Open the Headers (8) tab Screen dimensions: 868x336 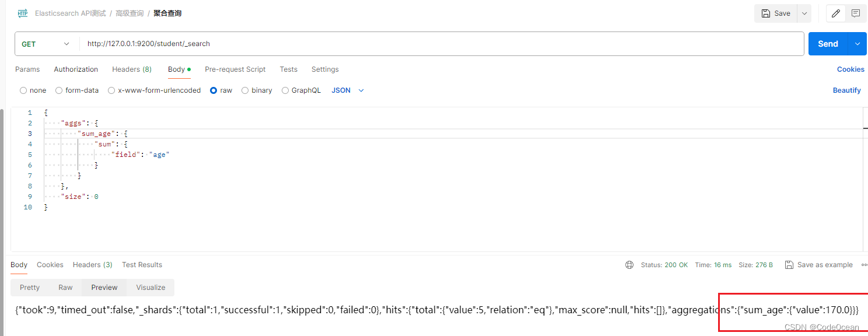coord(132,69)
